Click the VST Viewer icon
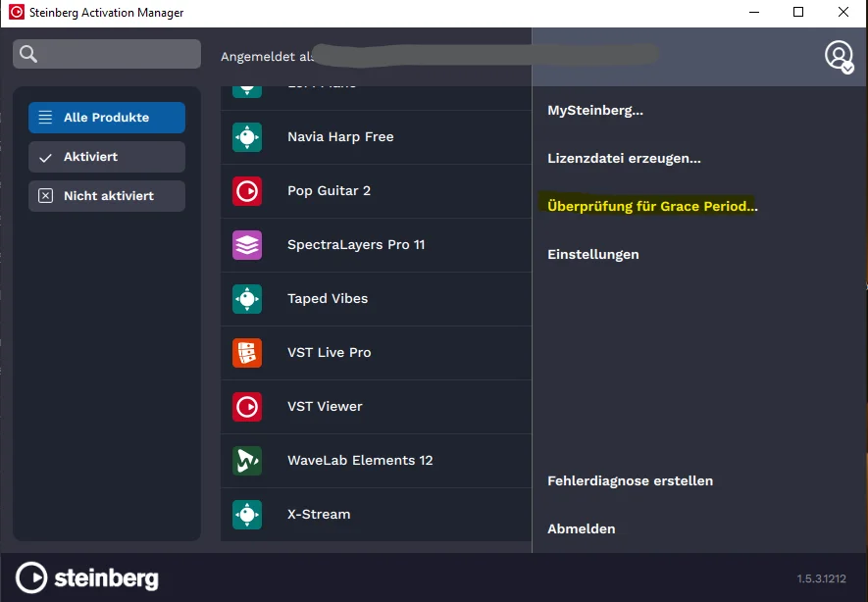This screenshot has width=868, height=602. tap(247, 407)
